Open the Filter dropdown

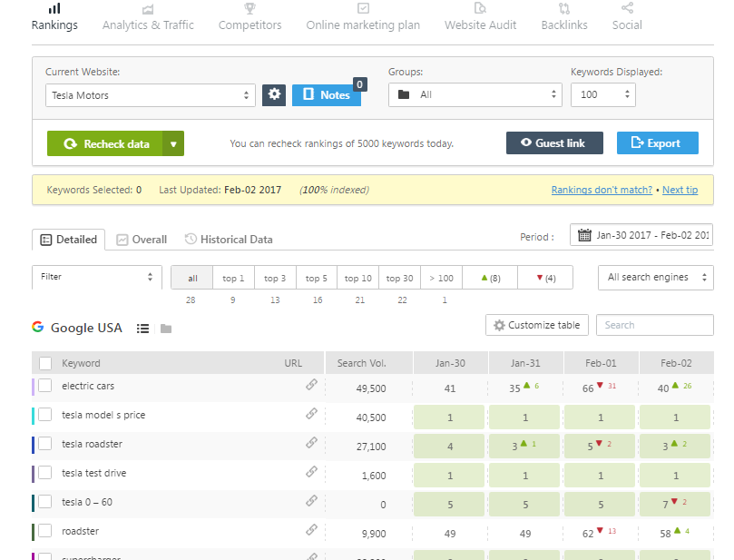(x=97, y=277)
